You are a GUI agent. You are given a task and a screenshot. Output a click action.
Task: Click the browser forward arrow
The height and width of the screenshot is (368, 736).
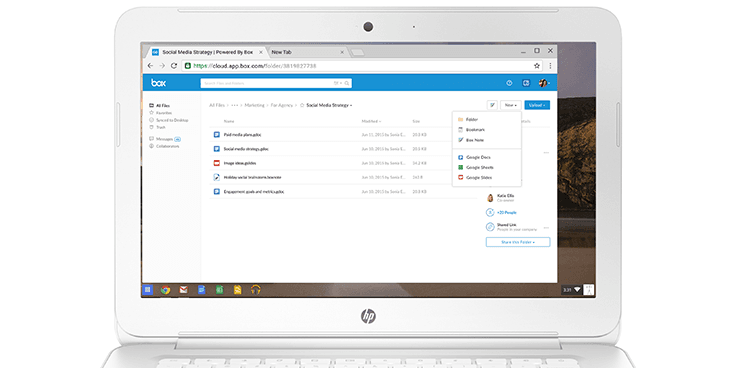tap(162, 66)
